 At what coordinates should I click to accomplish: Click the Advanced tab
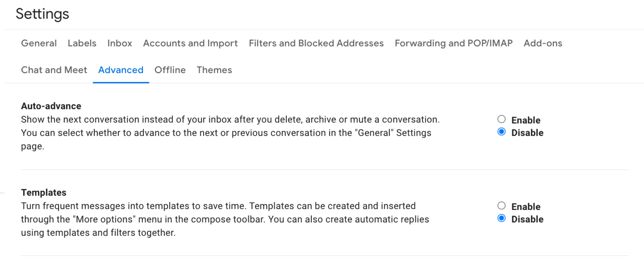121,70
